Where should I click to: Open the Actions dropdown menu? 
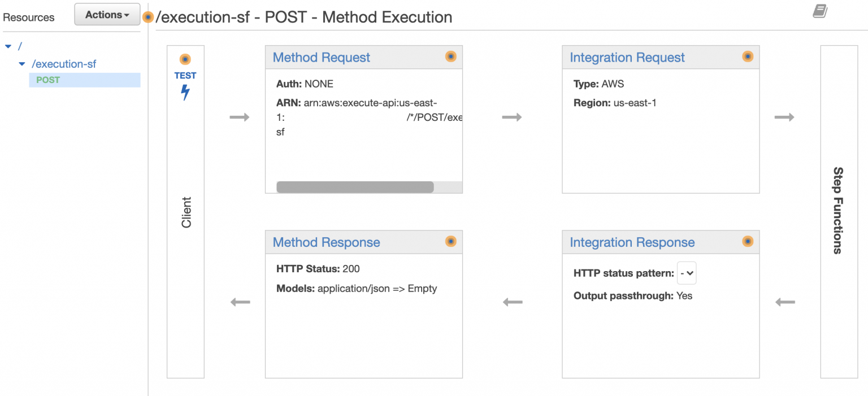pyautogui.click(x=107, y=14)
